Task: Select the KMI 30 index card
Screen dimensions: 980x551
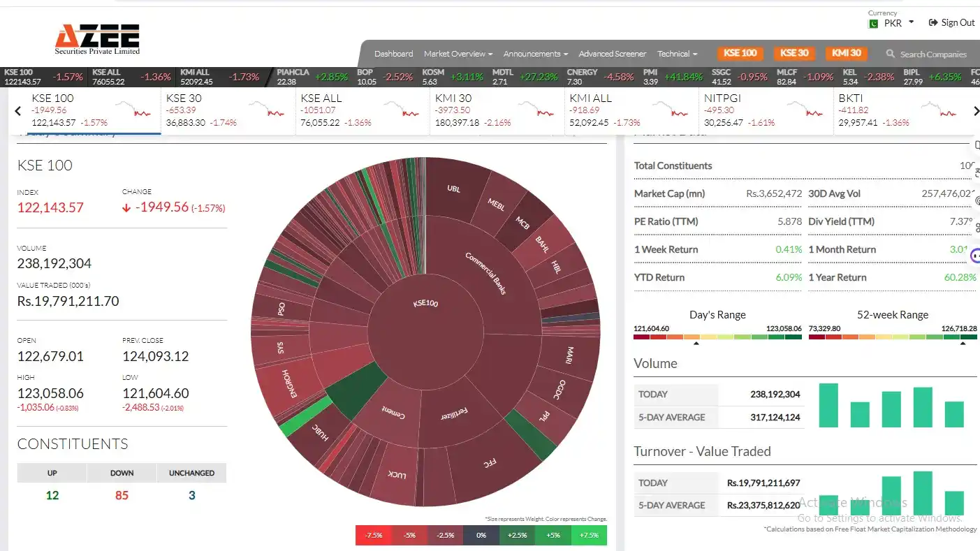Action: 497,110
